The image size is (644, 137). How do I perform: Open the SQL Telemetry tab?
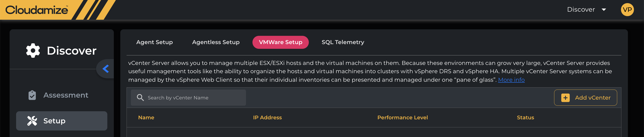[x=343, y=42]
